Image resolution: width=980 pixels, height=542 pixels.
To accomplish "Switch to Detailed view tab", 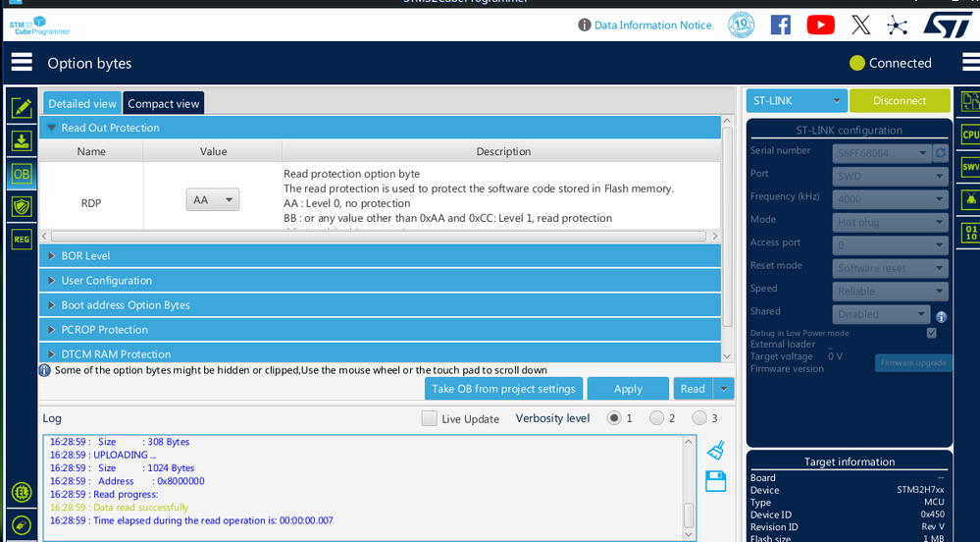I will [x=82, y=103].
